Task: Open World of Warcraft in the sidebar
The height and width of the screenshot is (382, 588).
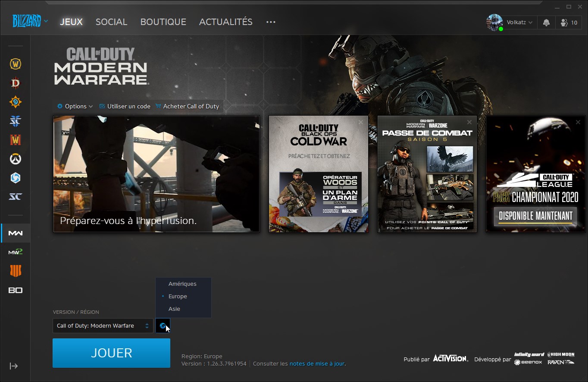Action: tap(15, 63)
